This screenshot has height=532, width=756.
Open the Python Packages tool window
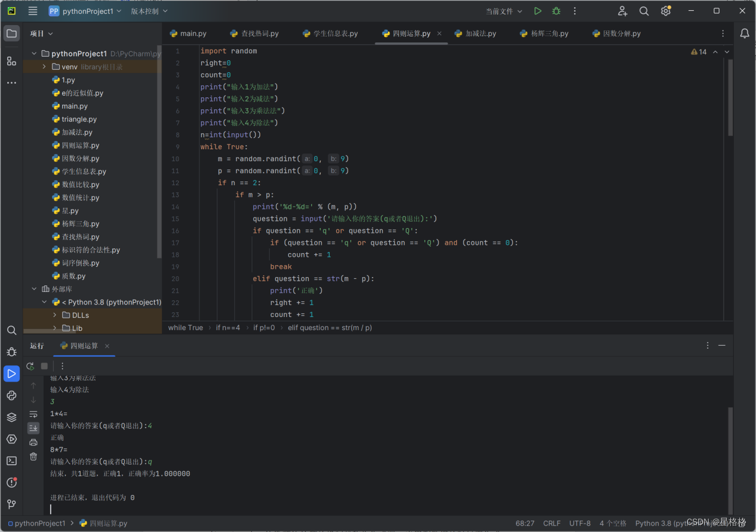(x=11, y=417)
